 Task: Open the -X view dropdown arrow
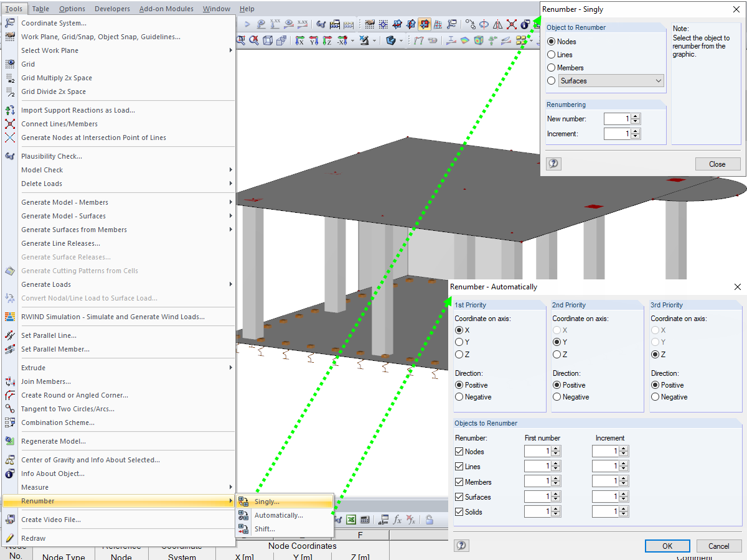[x=352, y=39]
